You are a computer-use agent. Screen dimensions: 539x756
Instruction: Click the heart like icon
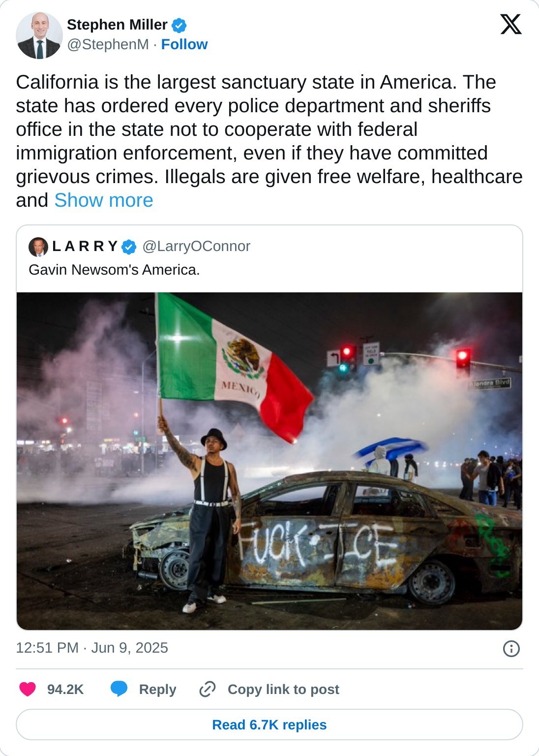(28, 689)
